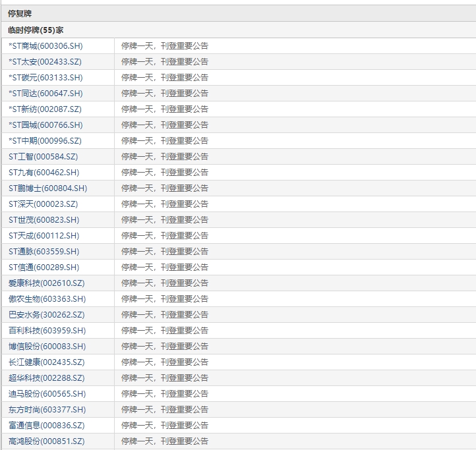Open the *ST园城(600766.SH) stock page
The image size is (476, 450).
(x=45, y=125)
